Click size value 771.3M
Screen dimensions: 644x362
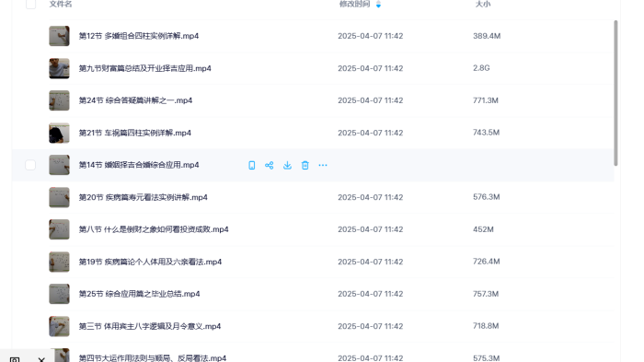pyautogui.click(x=486, y=100)
